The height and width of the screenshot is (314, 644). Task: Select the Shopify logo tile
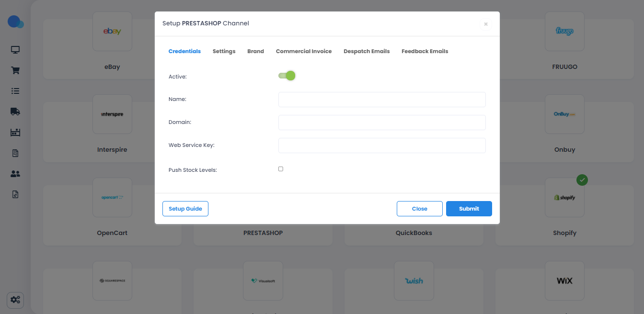564,198
